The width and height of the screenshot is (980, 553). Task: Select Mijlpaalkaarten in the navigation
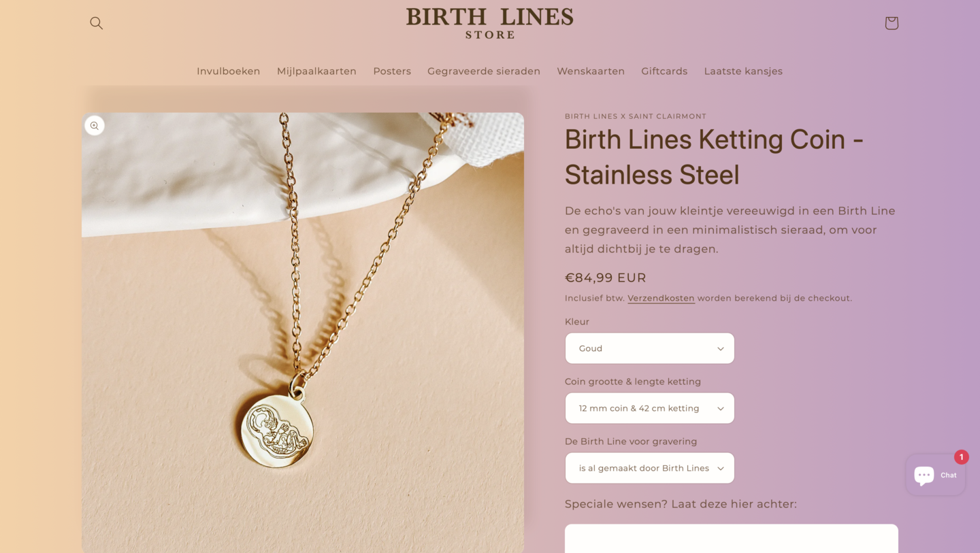pos(316,71)
